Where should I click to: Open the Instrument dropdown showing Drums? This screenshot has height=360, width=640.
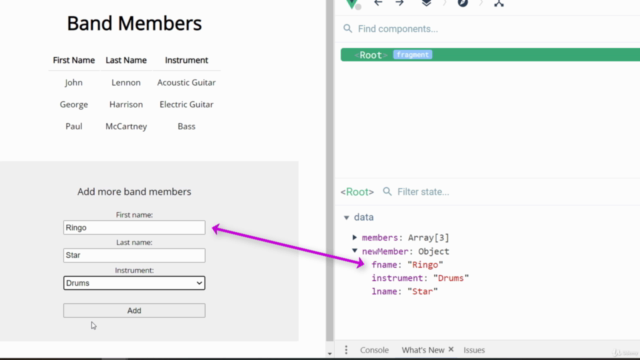point(134,283)
